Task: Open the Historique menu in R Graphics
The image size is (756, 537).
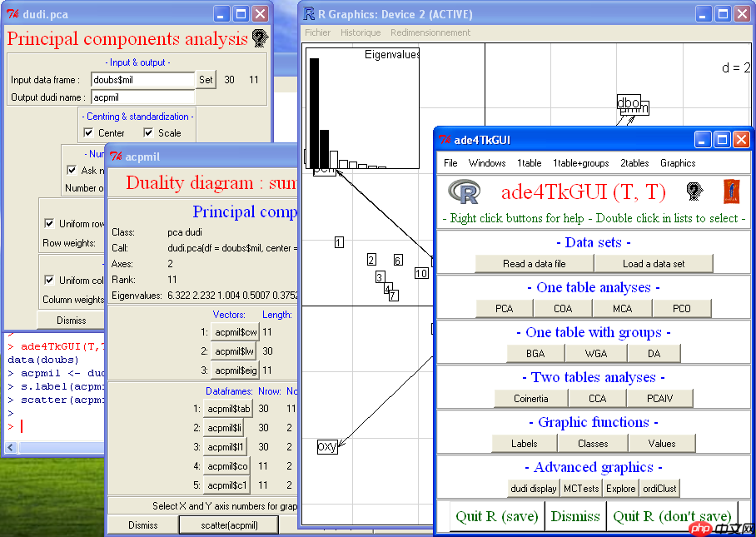Action: [361, 32]
